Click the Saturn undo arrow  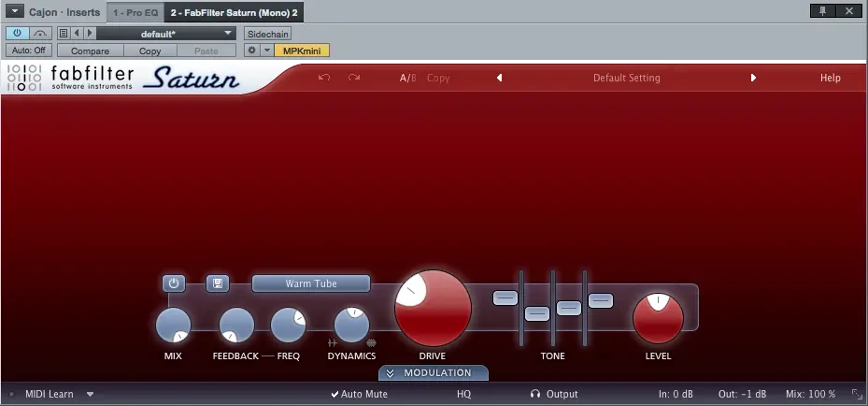(x=324, y=78)
